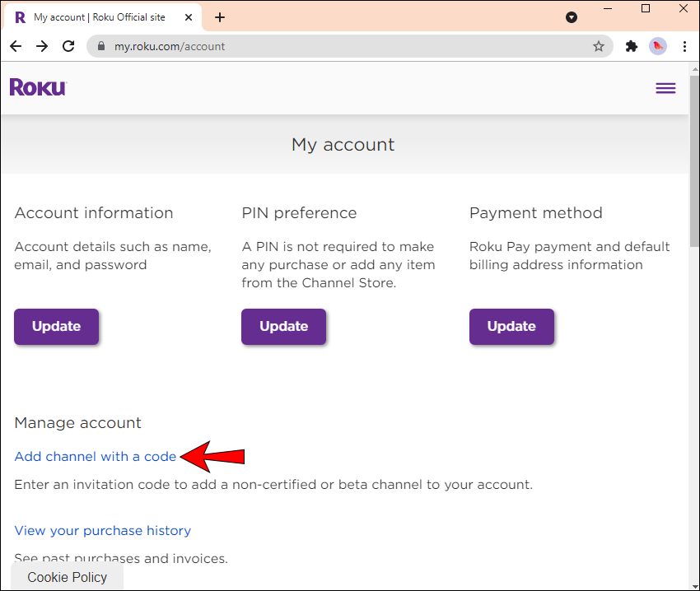Bookmark this page with the star icon
The image size is (700, 591).
pos(599,47)
